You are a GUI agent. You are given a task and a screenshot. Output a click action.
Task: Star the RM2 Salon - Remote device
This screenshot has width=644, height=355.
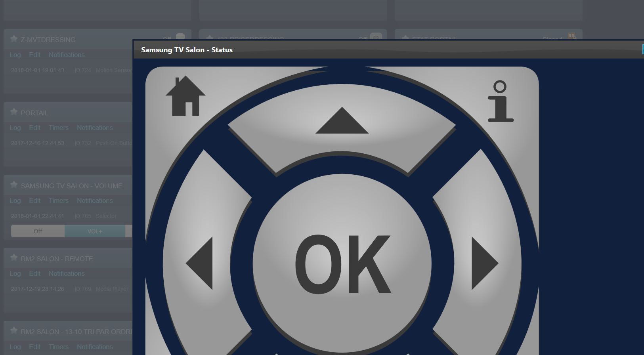14,258
